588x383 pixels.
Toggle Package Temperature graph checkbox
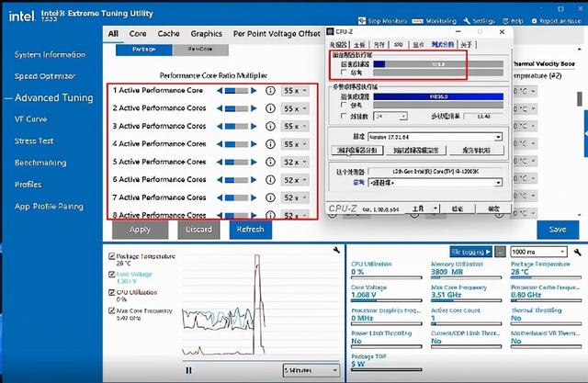coord(111,256)
